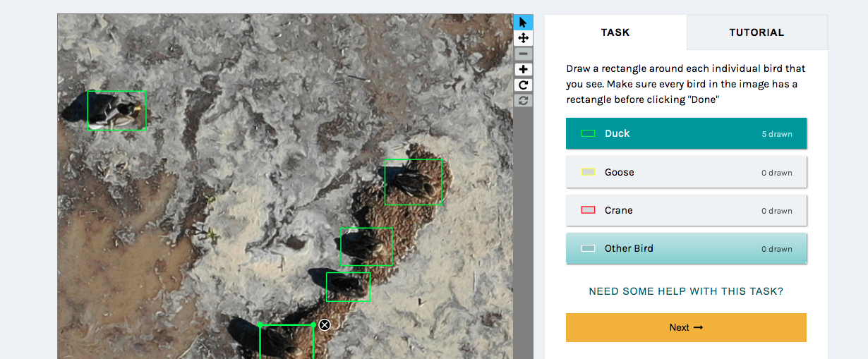This screenshot has height=359, width=868.
Task: Click the '5 drawn' count text
Action: tap(776, 134)
